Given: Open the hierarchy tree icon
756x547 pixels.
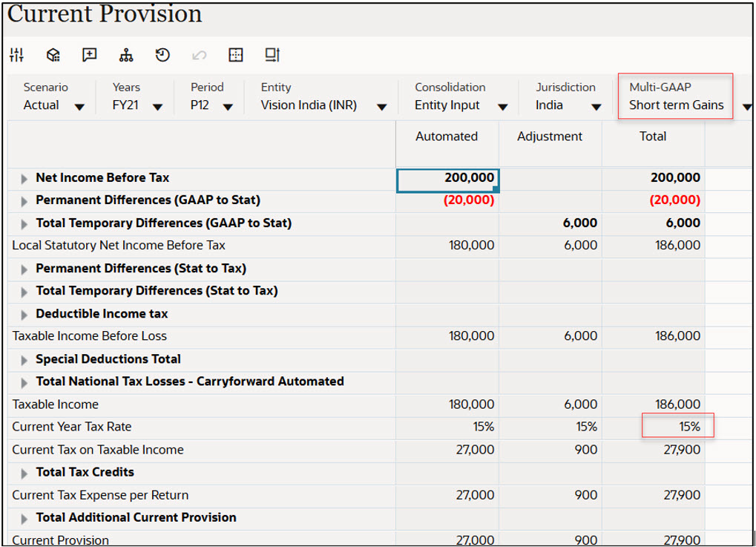Looking at the screenshot, I should (x=126, y=55).
